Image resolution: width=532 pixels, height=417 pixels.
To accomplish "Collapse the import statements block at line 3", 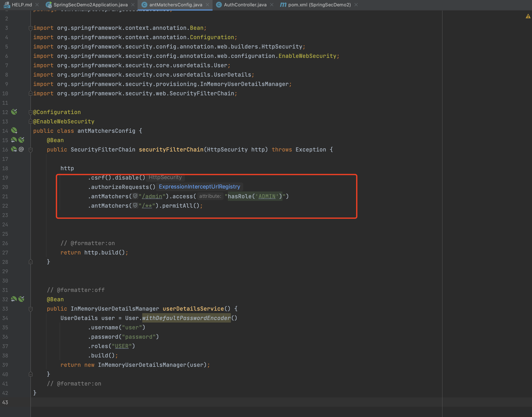I will [x=30, y=28].
